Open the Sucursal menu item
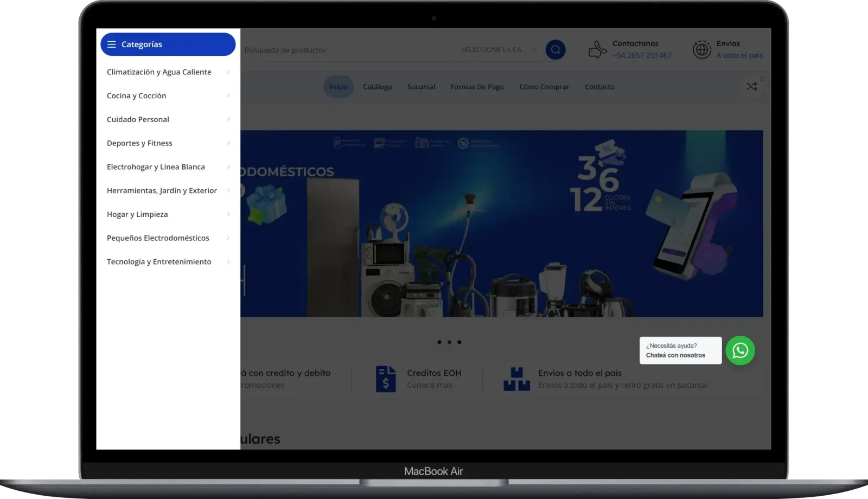 point(421,87)
